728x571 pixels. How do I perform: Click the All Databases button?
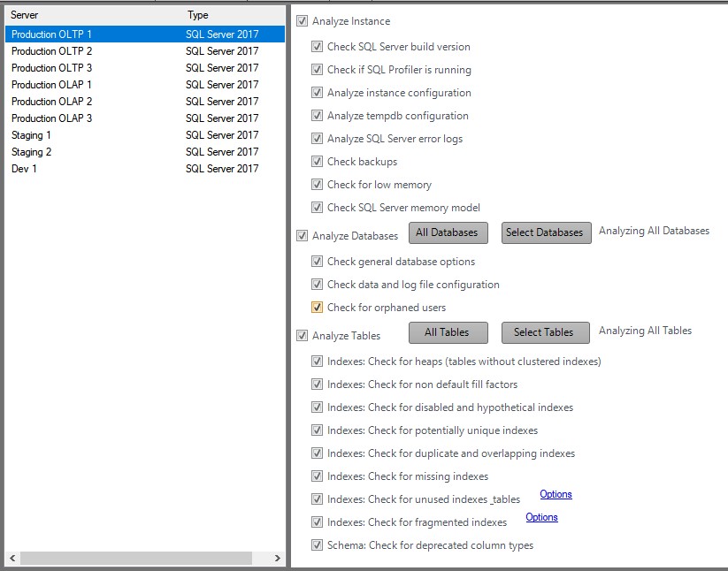point(446,232)
